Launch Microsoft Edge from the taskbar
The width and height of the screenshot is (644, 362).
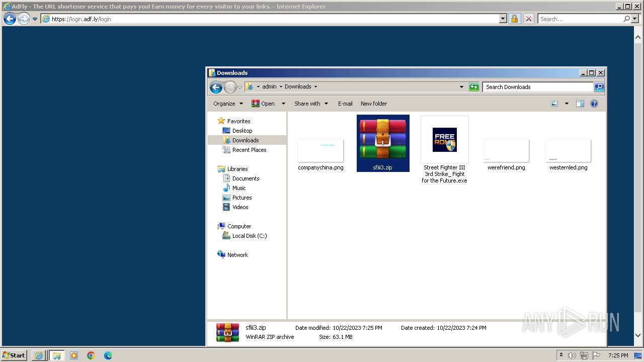[108, 355]
